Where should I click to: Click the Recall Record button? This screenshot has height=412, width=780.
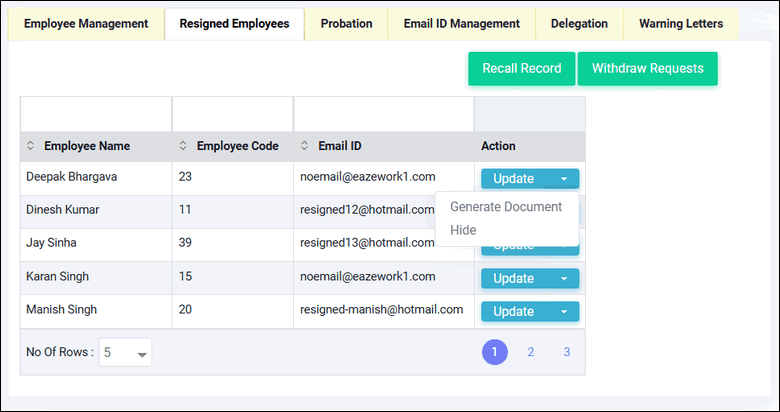pos(521,69)
